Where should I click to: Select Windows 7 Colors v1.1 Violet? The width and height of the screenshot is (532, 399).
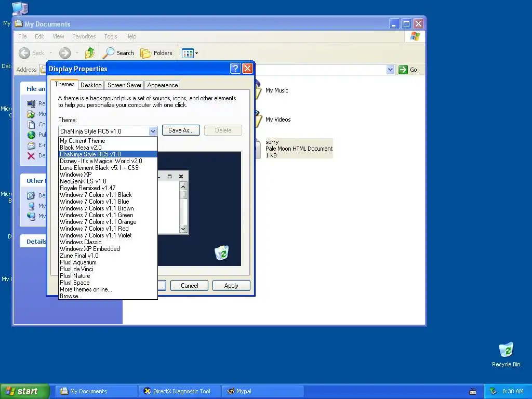tap(108, 235)
